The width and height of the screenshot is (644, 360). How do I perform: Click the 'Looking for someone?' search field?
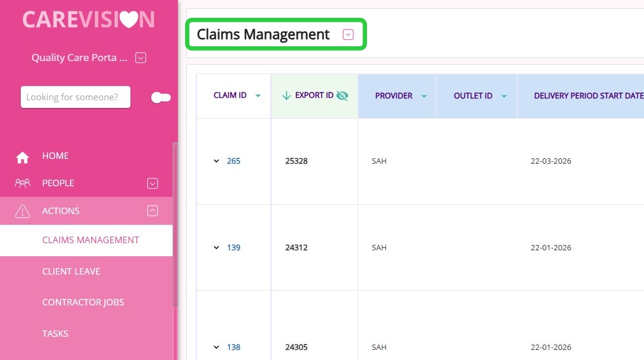[75, 97]
